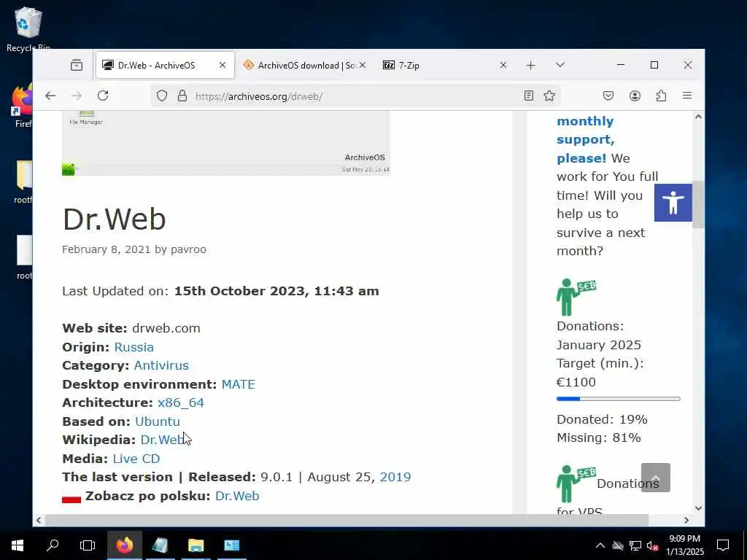Open the accessibility tools widget button

tap(673, 203)
